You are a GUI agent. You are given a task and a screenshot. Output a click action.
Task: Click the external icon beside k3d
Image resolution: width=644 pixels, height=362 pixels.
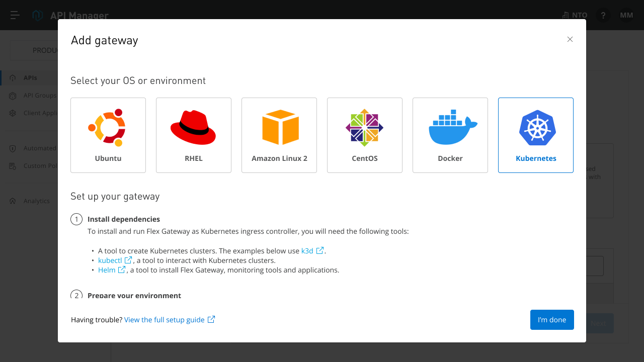click(x=320, y=250)
